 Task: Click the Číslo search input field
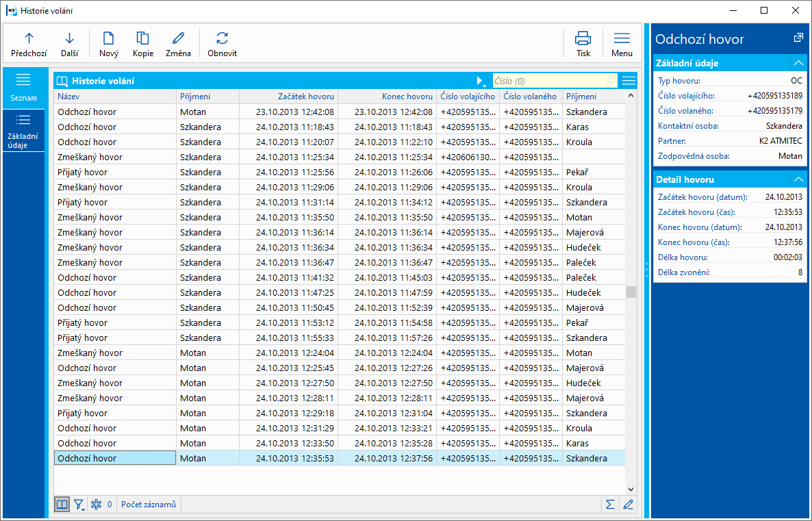click(548, 81)
